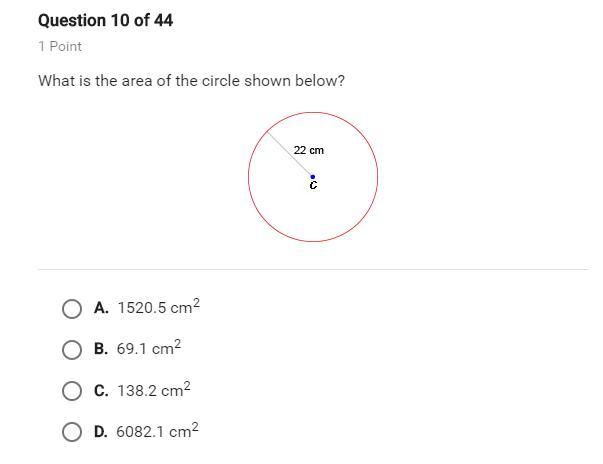
Task: Select radio button for option B
Action: (x=72, y=350)
